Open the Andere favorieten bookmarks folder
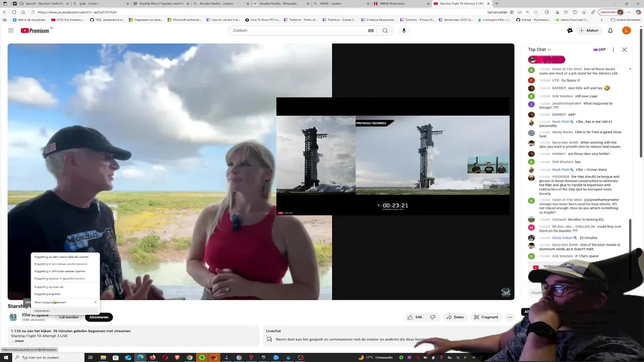Screen dimensions: 644x362 click(625, 20)
